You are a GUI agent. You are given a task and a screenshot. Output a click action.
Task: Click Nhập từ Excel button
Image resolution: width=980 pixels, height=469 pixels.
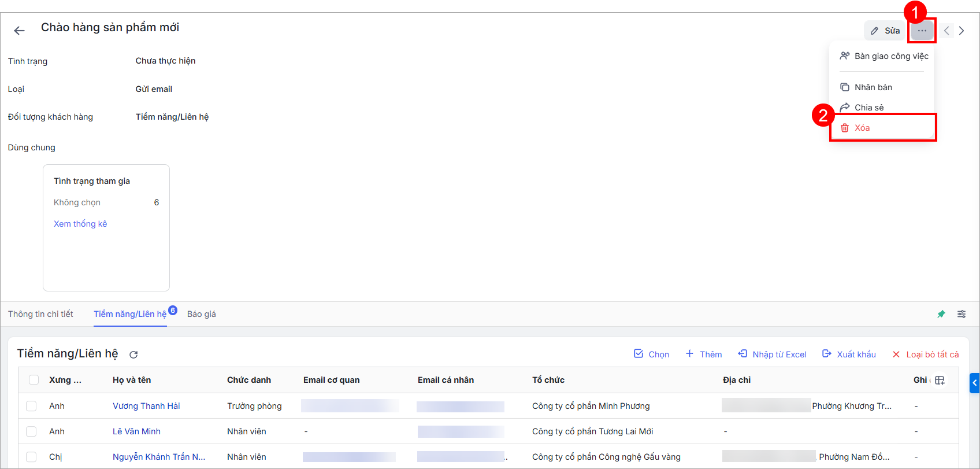click(772, 354)
